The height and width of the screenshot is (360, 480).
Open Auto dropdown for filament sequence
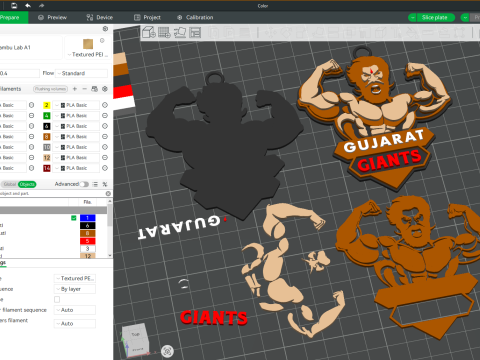pyautogui.click(x=75, y=310)
